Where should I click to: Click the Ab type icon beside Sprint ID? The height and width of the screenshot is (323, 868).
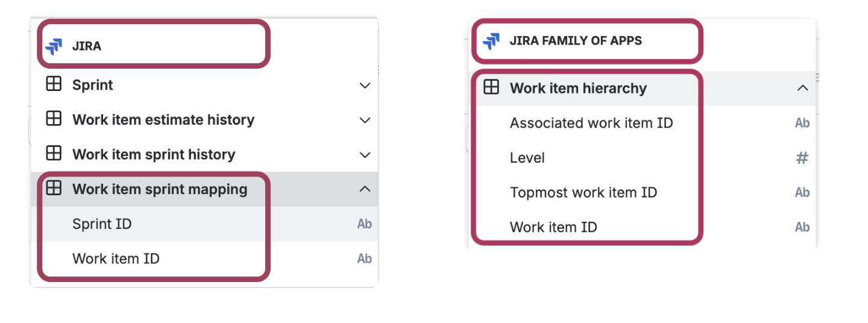point(364,224)
